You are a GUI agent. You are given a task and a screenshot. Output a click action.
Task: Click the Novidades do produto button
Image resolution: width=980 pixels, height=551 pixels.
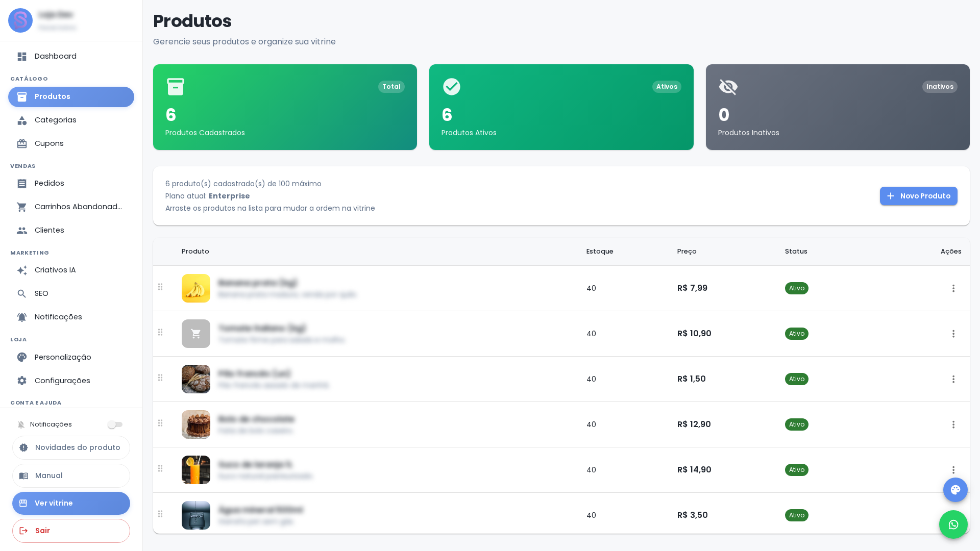point(71,448)
